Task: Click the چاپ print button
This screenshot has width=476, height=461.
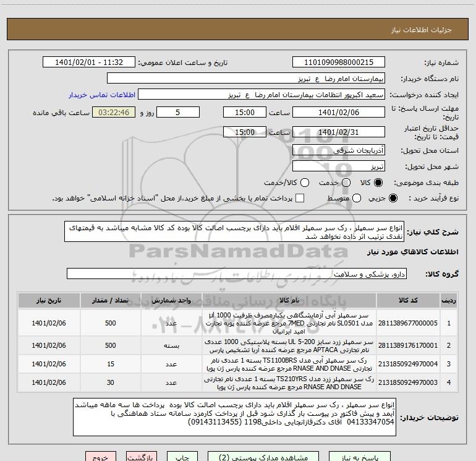Action: (182, 457)
